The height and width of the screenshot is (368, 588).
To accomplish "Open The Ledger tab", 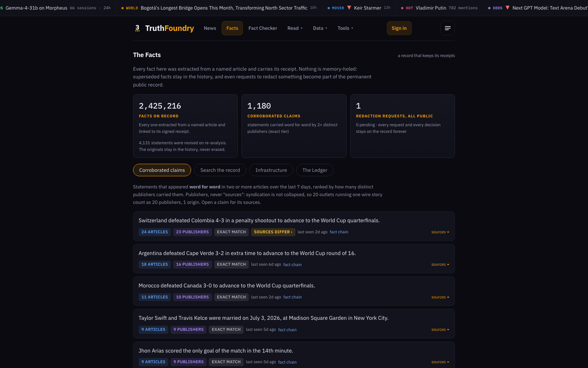I will tap(315, 170).
